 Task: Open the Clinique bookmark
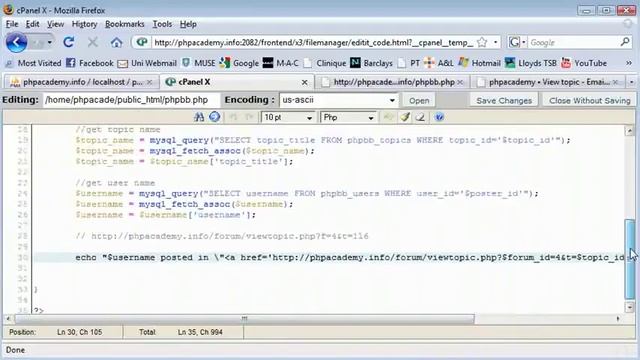[x=325, y=63]
